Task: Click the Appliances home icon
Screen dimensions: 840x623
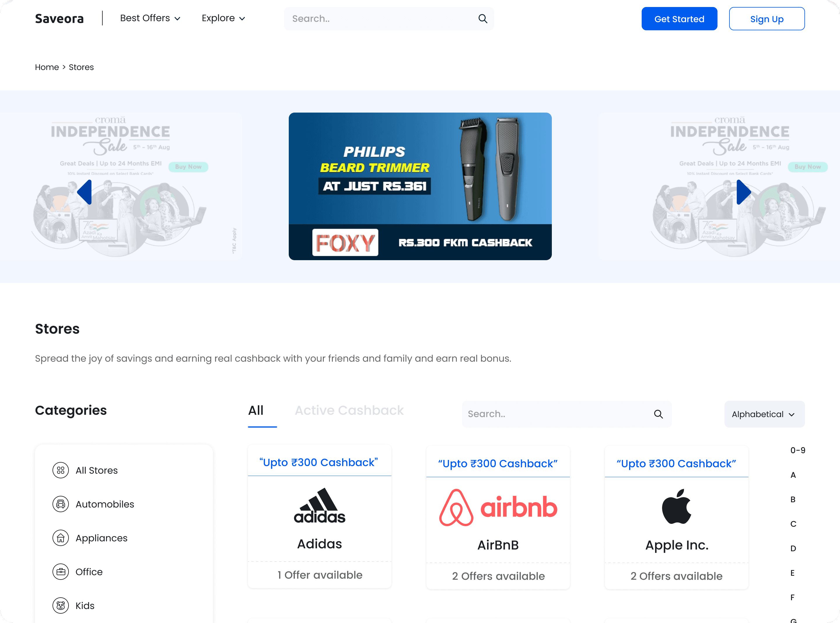Action: pos(60,538)
